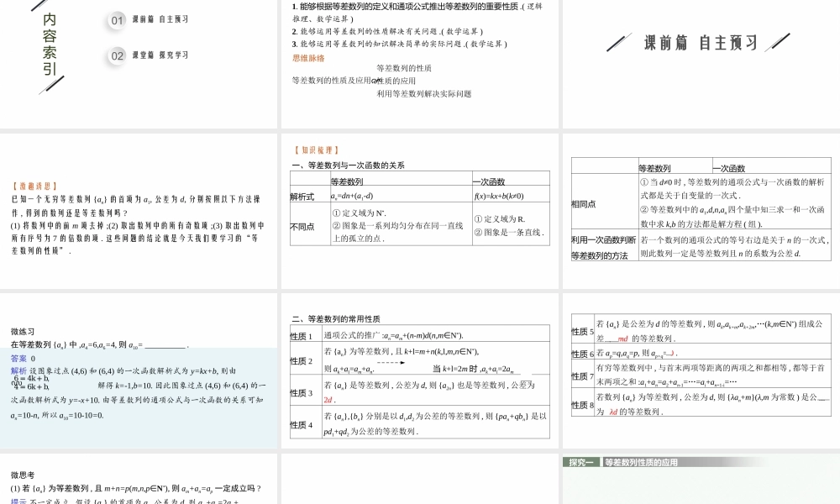Click the 探究一 header tag

(581, 462)
